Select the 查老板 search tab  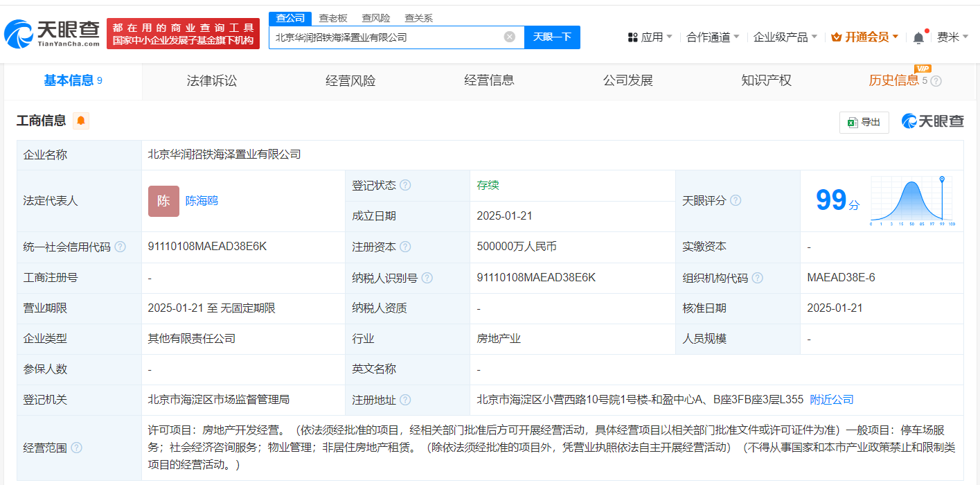click(x=332, y=18)
